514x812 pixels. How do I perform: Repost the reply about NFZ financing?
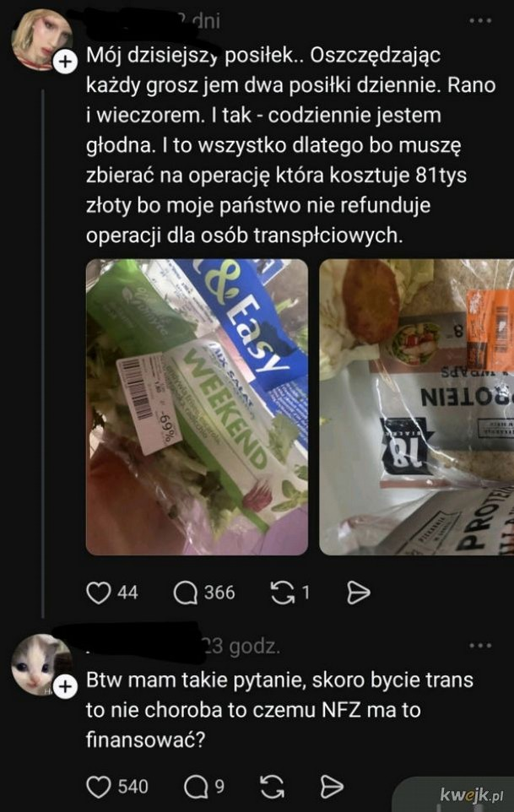click(x=273, y=787)
